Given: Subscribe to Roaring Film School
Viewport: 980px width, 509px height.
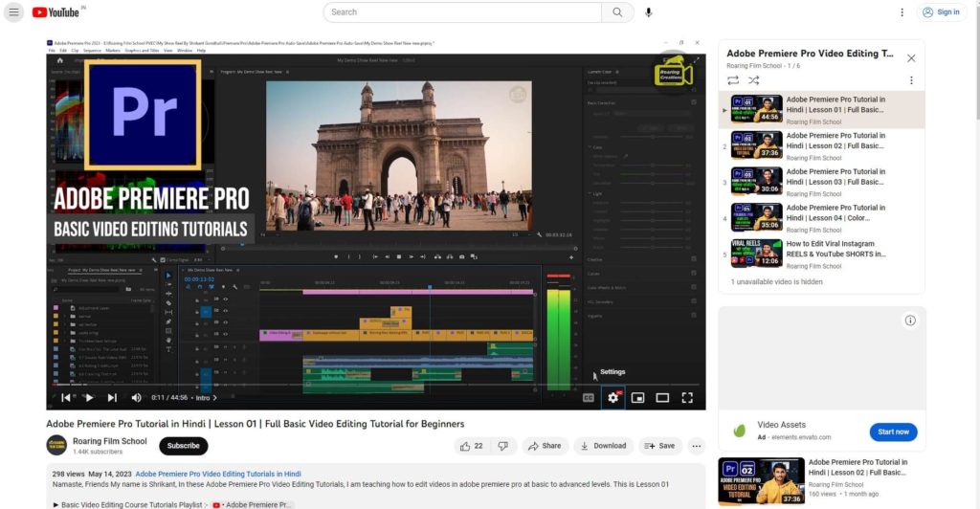Looking at the screenshot, I should click(183, 445).
